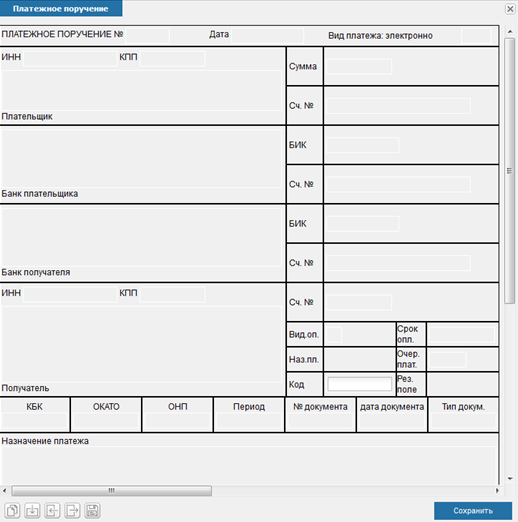Click the scroll down arrow
This screenshot has width=518, height=522.
point(510,479)
